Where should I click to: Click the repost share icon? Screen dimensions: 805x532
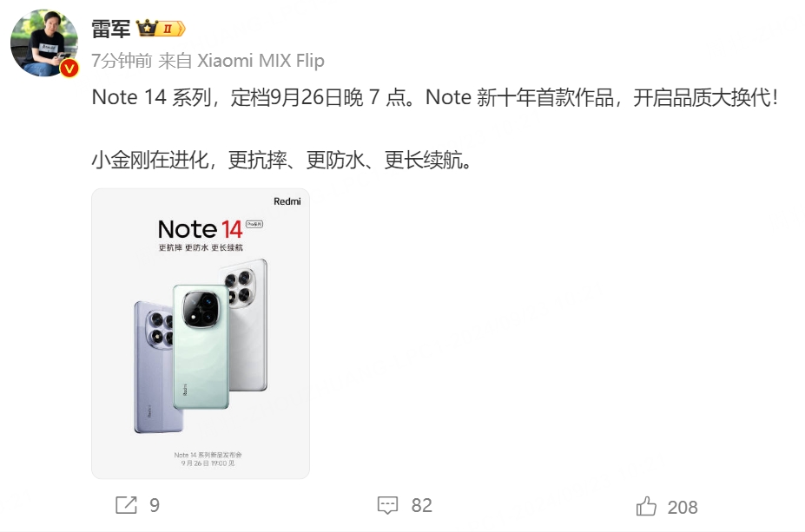pyautogui.click(x=126, y=505)
